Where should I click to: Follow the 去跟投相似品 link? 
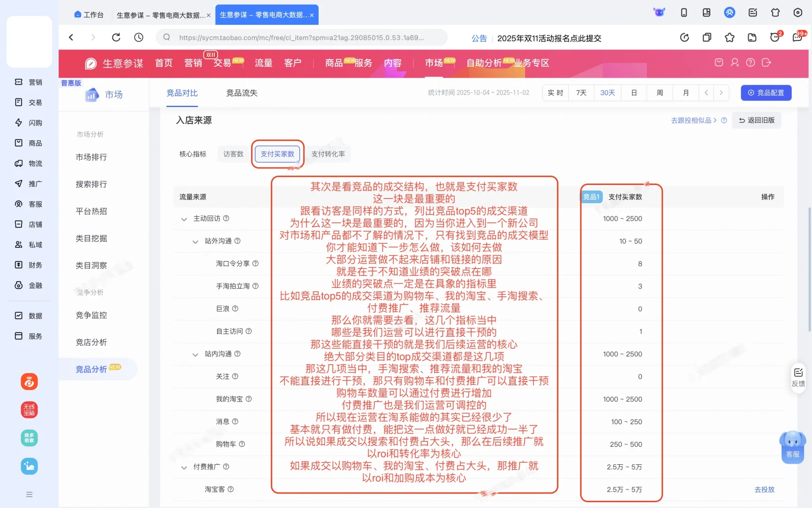[x=694, y=120]
